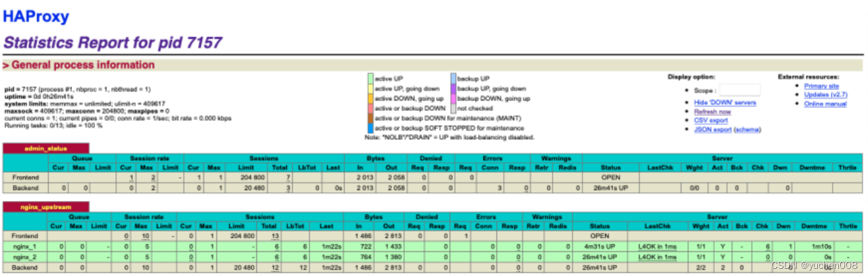868x277 pixels.
Task: Click the green 'active UP' legend swatch
Action: click(x=370, y=79)
